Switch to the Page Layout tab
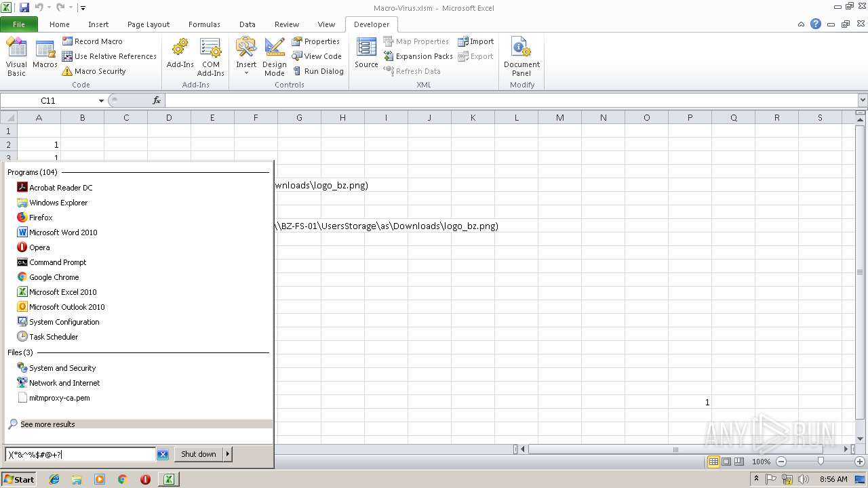This screenshot has width=868, height=488. pyautogui.click(x=149, y=24)
